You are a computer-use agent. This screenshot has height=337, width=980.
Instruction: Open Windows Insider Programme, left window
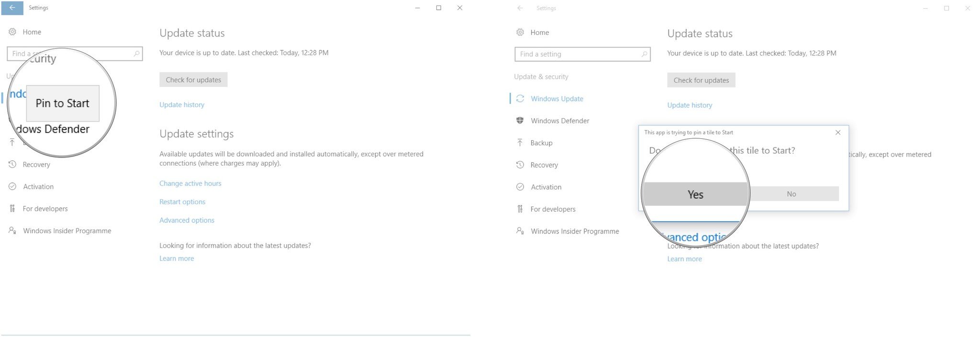point(67,231)
